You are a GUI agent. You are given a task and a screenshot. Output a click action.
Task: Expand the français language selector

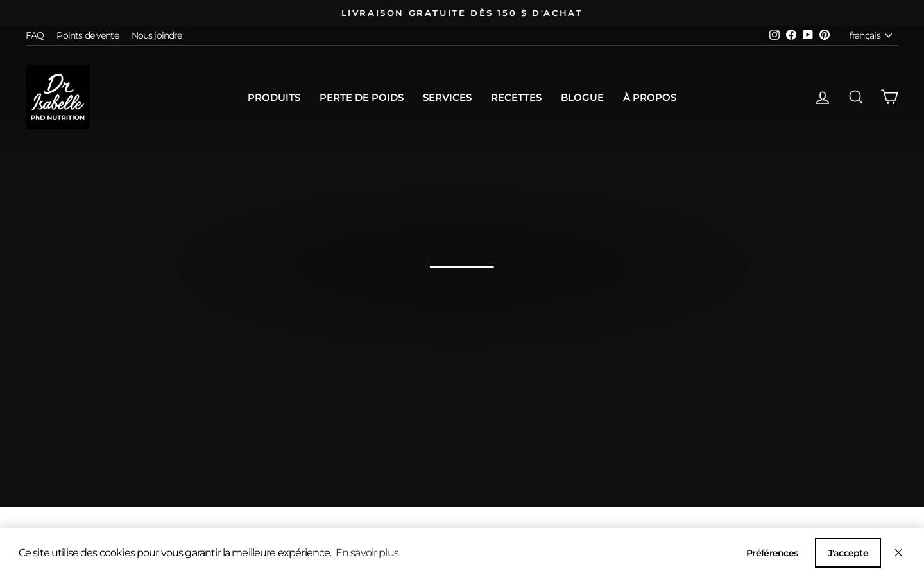pyautogui.click(x=871, y=35)
